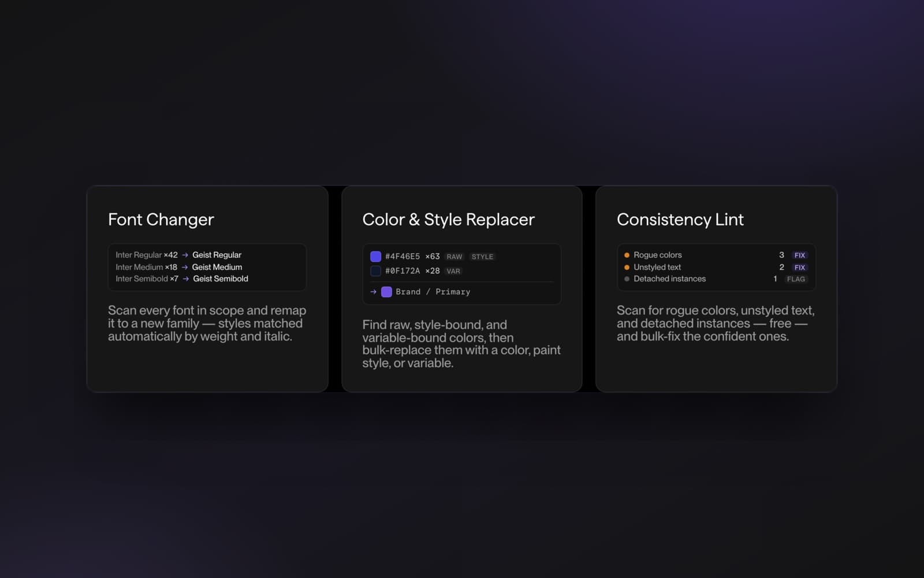Click the Font Changer card title
The height and width of the screenshot is (578, 924).
161,220
